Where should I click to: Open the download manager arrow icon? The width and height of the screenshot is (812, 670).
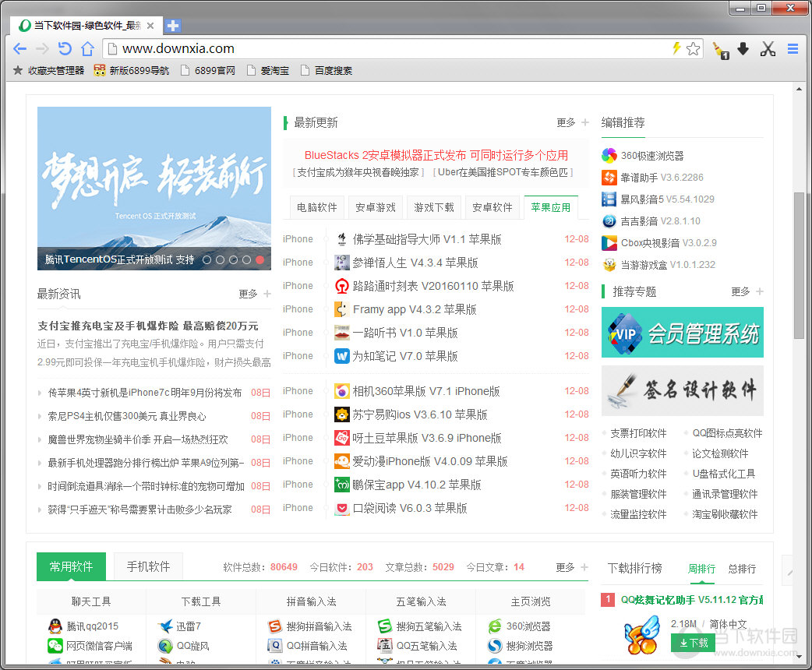[x=743, y=48]
